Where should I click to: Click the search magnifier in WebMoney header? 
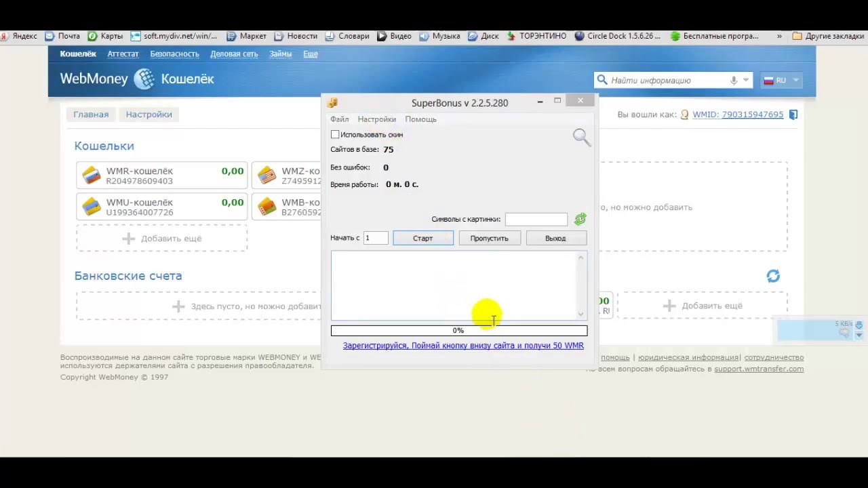click(x=601, y=80)
